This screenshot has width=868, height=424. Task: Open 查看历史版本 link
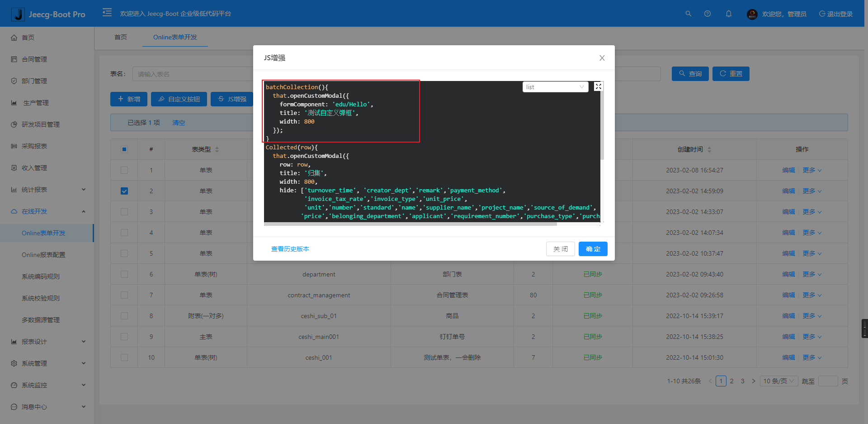[x=290, y=249]
